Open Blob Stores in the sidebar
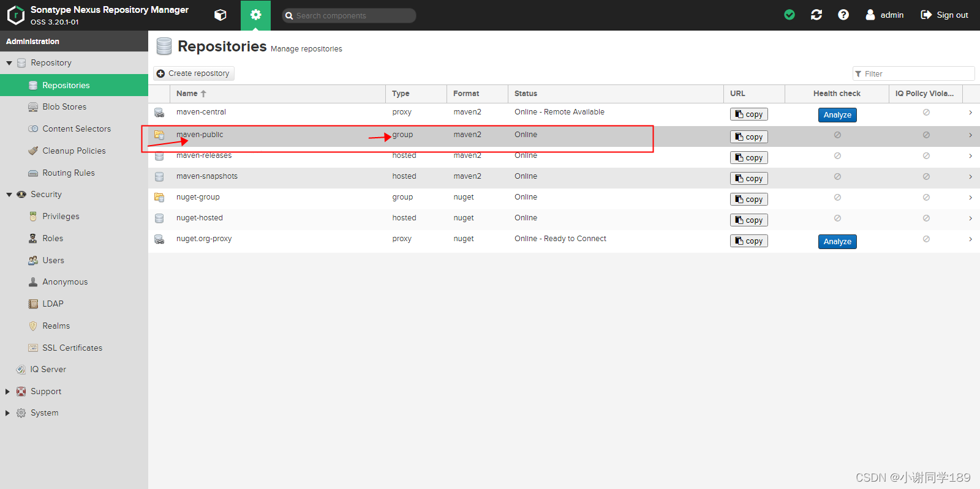The height and width of the screenshot is (489, 980). pos(64,106)
